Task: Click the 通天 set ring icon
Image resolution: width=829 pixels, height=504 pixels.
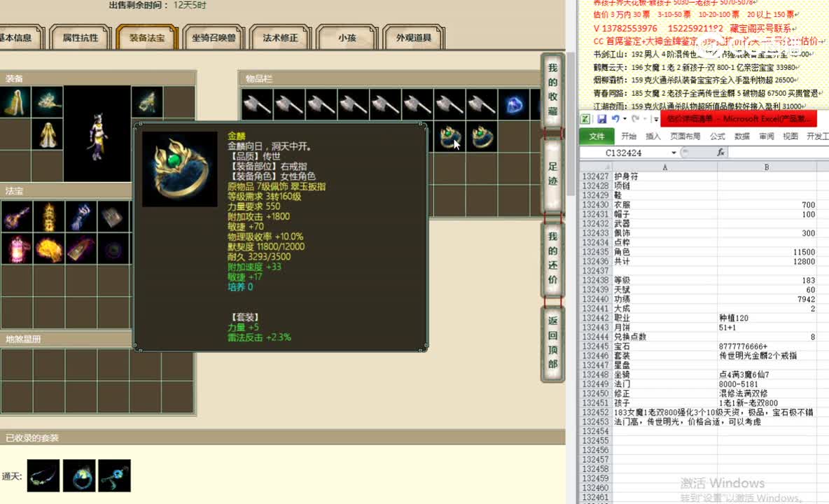Action: 79,475
